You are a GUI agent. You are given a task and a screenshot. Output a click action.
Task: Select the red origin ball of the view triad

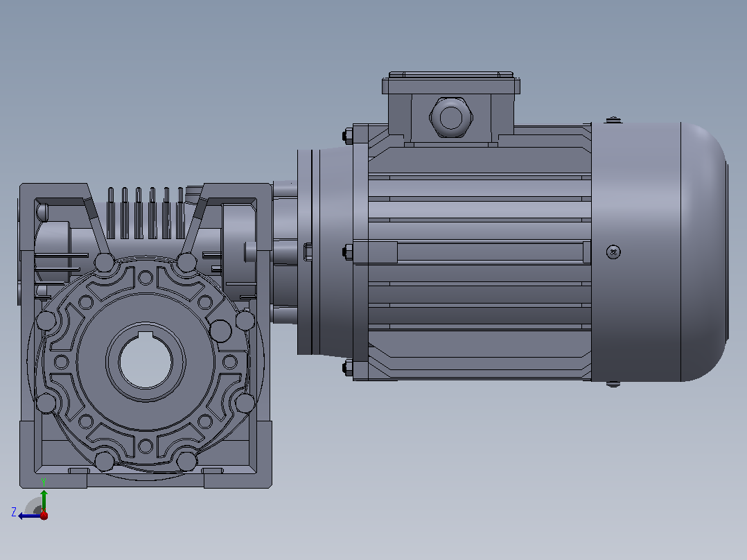coord(44,515)
